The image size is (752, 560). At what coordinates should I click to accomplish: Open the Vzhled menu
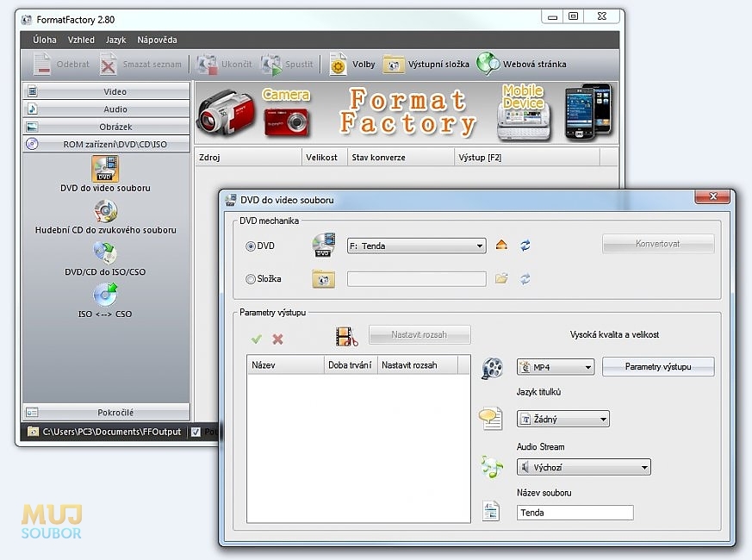coord(81,40)
